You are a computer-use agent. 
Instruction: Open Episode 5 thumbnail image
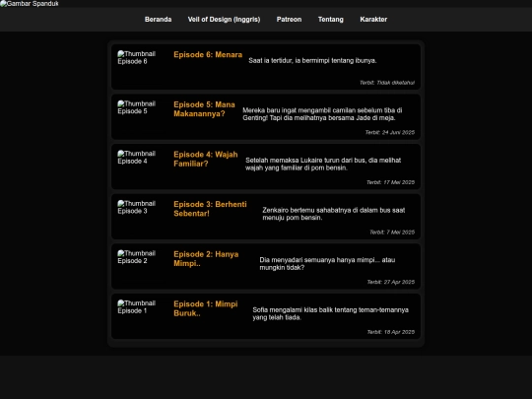[x=136, y=107]
